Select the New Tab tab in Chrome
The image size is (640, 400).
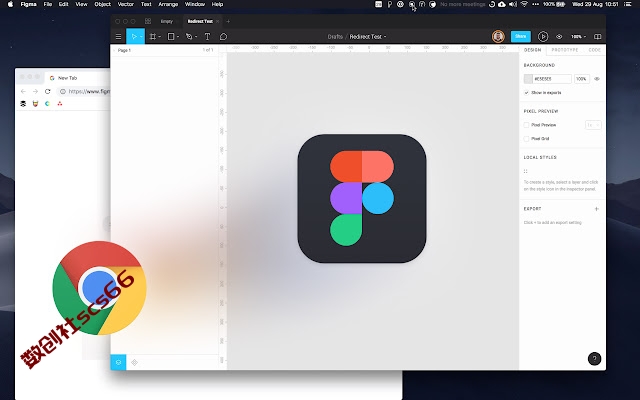(67, 78)
